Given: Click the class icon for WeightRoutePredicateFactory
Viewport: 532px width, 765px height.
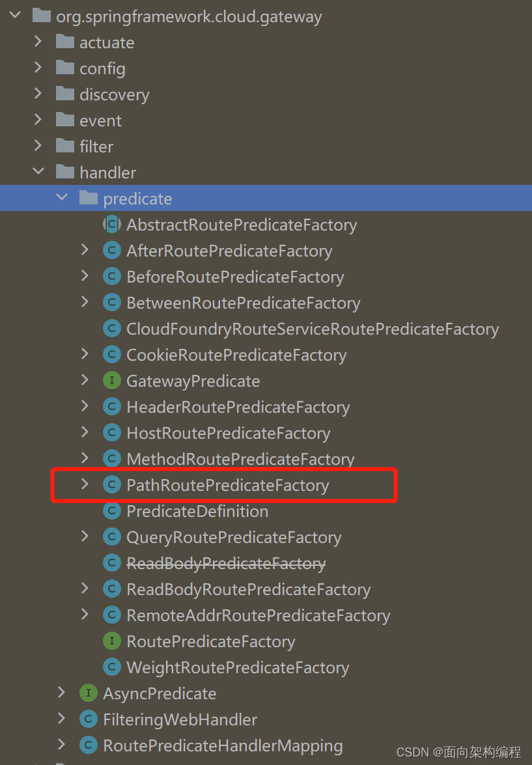Looking at the screenshot, I should click(111, 667).
